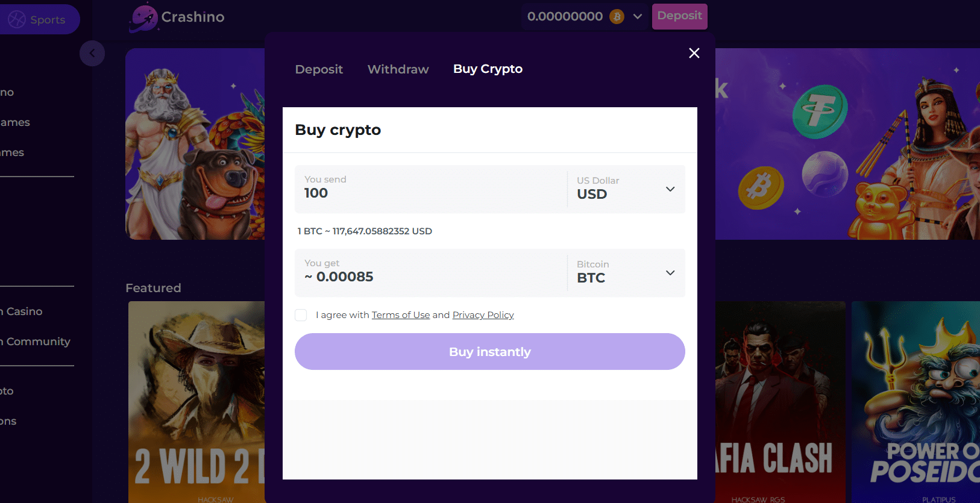
Task: Switch to the Withdraw tab
Action: point(398,69)
